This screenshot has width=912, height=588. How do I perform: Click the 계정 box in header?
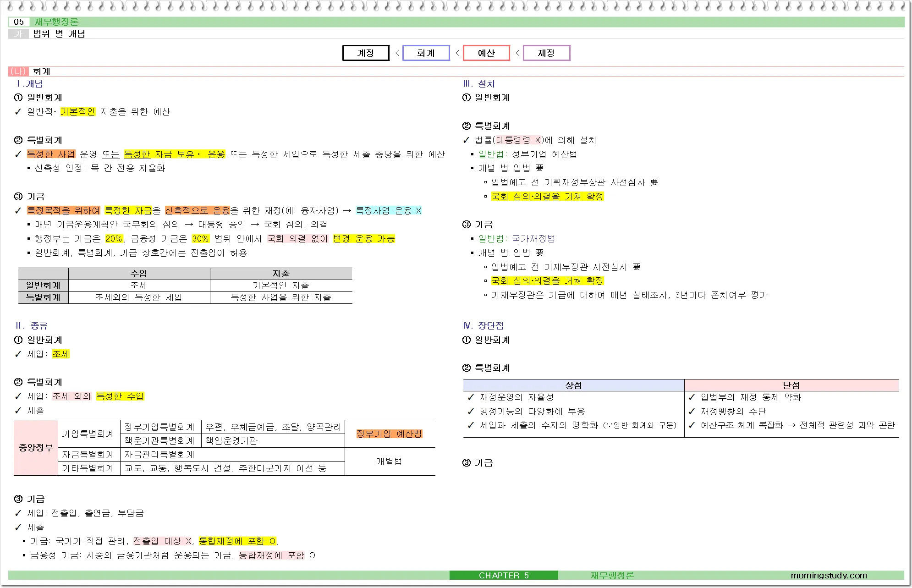(x=366, y=53)
